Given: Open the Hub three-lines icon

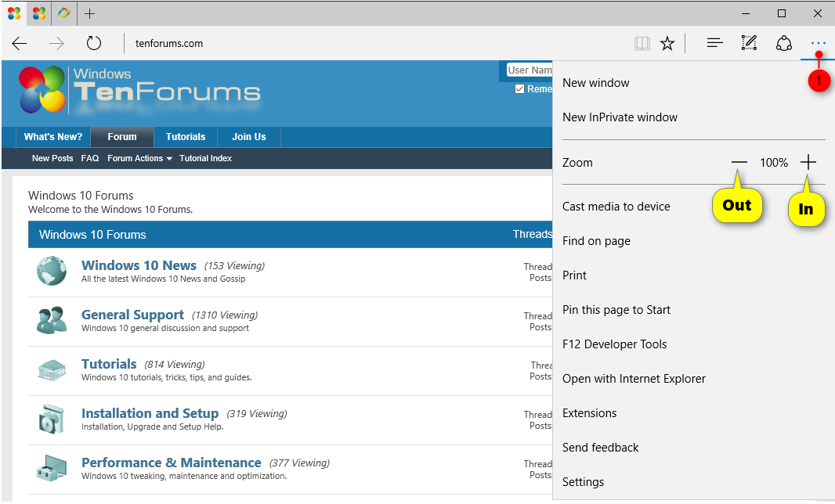Looking at the screenshot, I should coord(714,42).
